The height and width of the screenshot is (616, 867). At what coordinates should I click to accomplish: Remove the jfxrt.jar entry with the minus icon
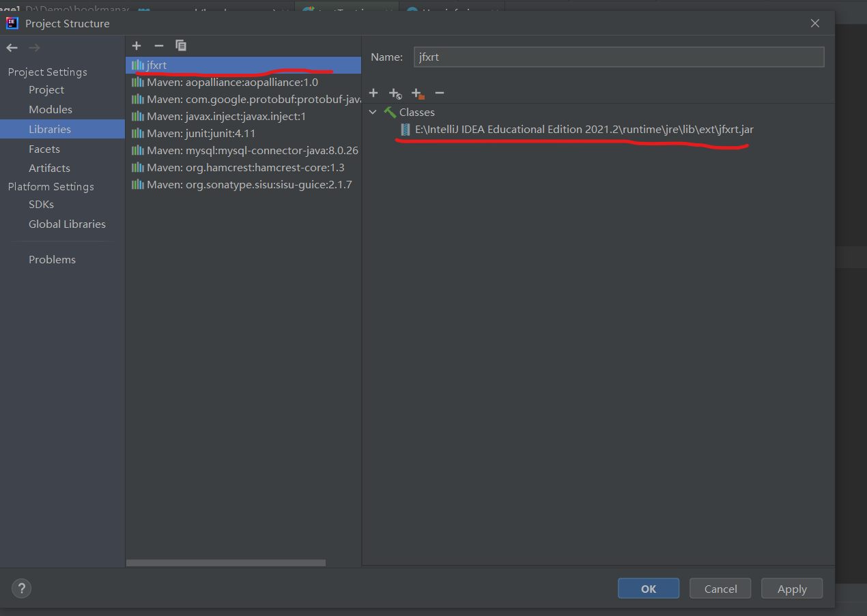click(x=439, y=93)
